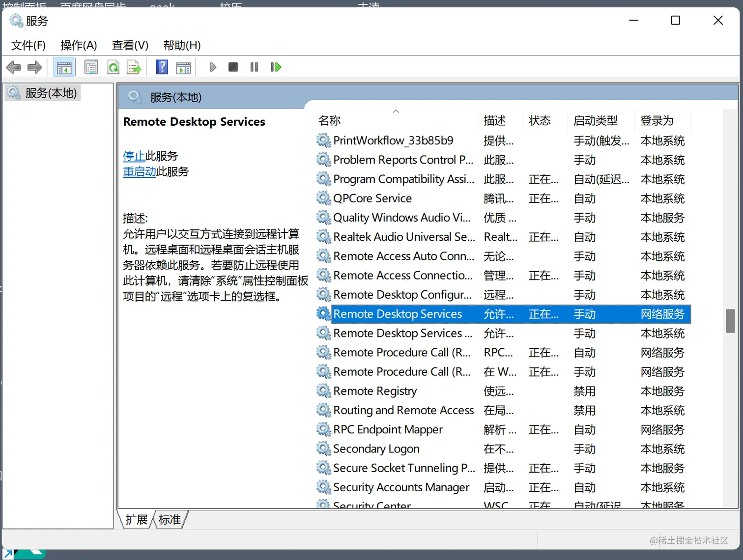Click the Services icon in the title bar

pyautogui.click(x=16, y=21)
